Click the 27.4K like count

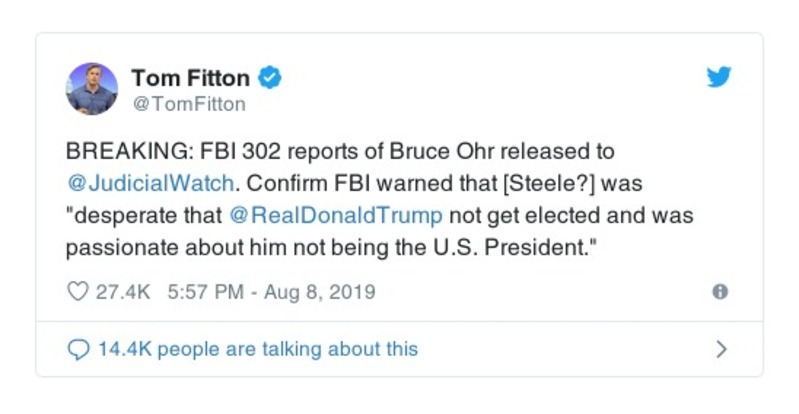[123, 292]
